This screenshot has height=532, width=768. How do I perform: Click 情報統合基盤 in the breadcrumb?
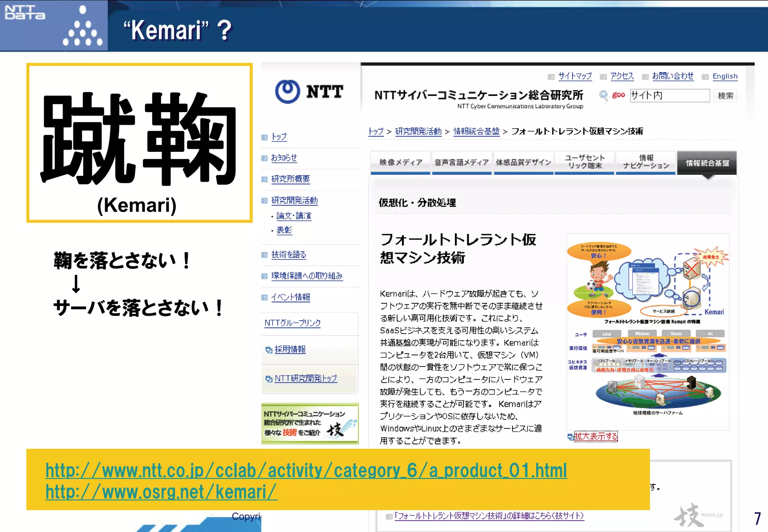point(476,131)
